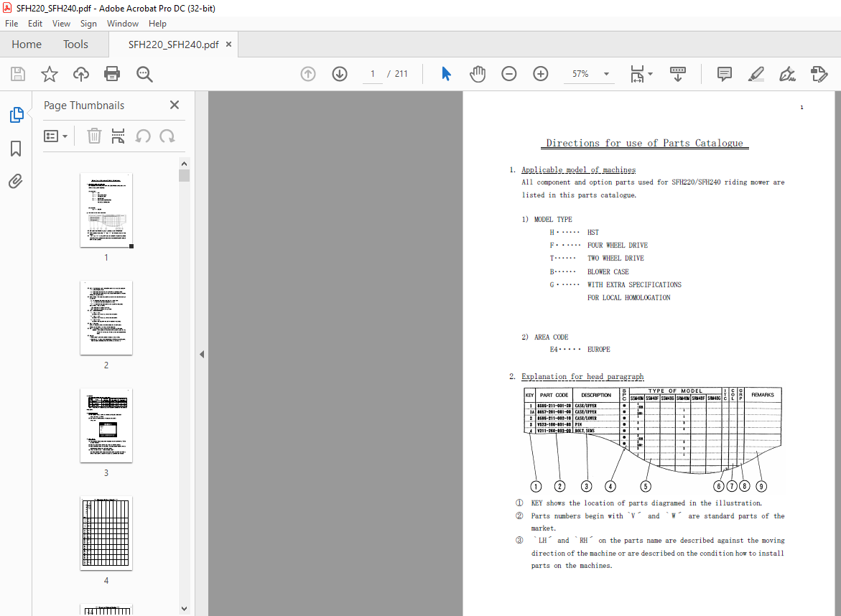This screenshot has width=841, height=616.
Task: Zoom out with minus circle icon
Action: coord(509,74)
